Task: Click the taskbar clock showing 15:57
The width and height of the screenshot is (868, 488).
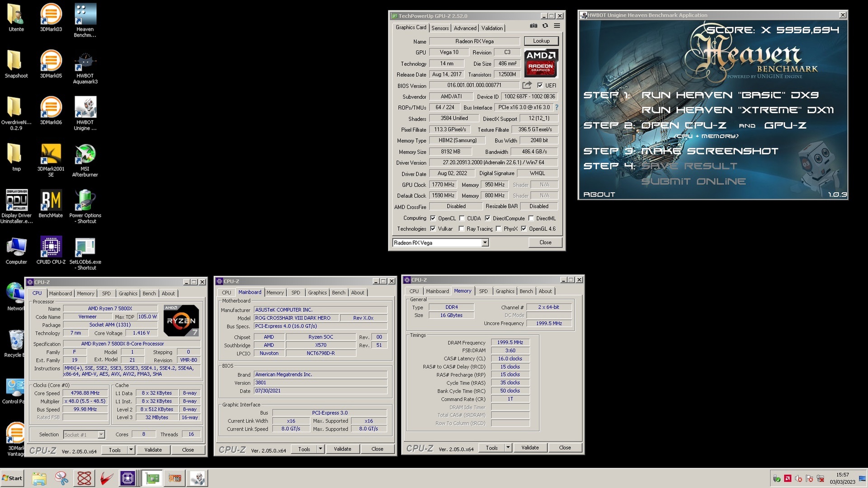Action: point(842,475)
